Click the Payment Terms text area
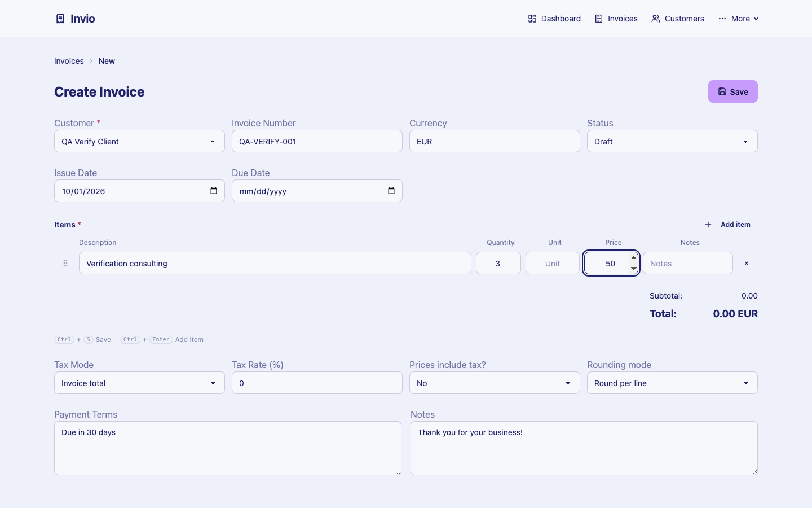The image size is (812, 508). click(x=228, y=448)
